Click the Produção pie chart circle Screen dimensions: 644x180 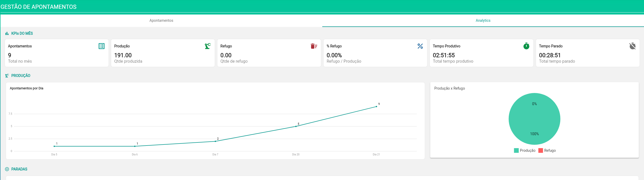click(534, 119)
